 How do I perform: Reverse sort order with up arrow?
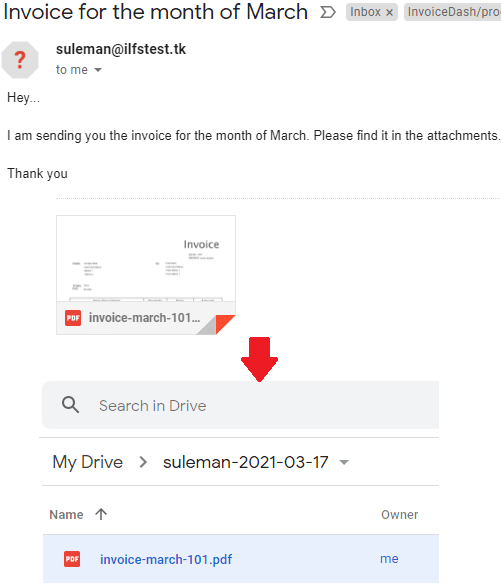click(x=101, y=514)
